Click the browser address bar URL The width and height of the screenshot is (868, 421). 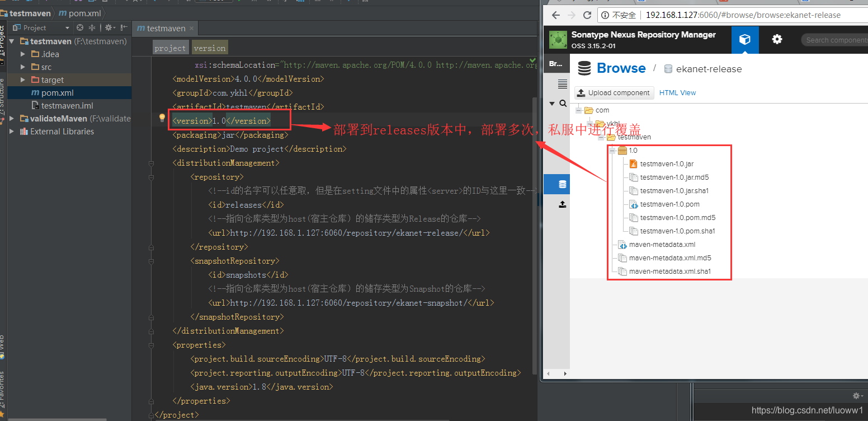click(x=743, y=15)
